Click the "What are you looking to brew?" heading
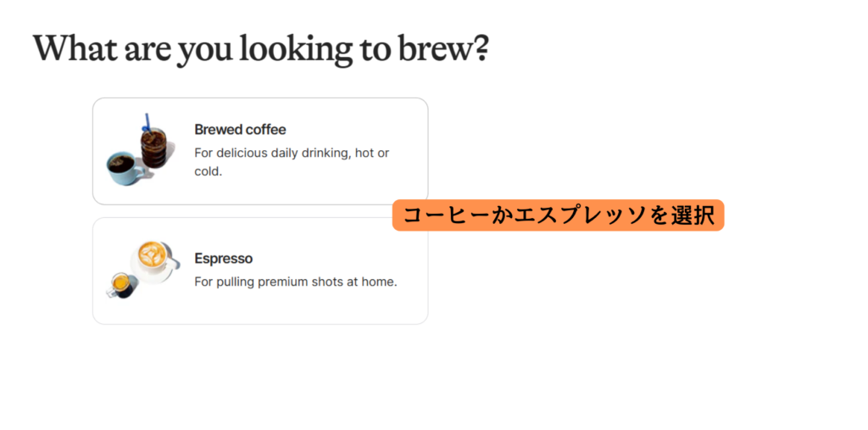The width and height of the screenshot is (868, 430). (x=261, y=48)
